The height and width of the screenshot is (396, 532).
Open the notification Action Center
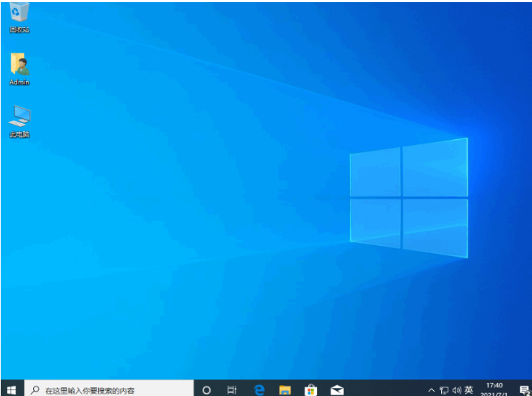point(524,390)
